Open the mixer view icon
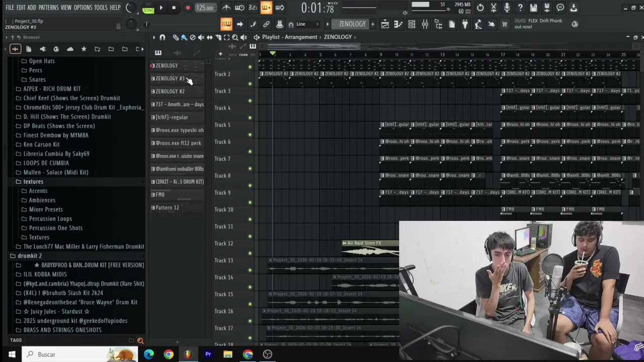The width and height of the screenshot is (644, 362). [x=425, y=24]
